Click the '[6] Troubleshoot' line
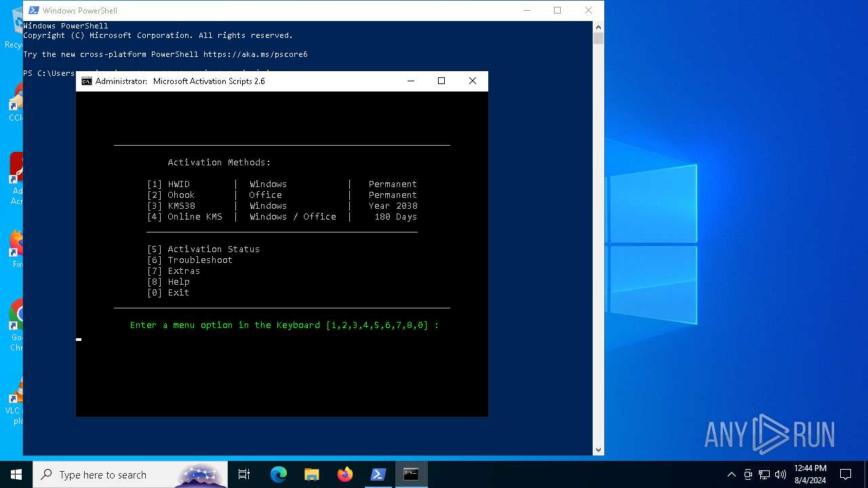 (190, 260)
